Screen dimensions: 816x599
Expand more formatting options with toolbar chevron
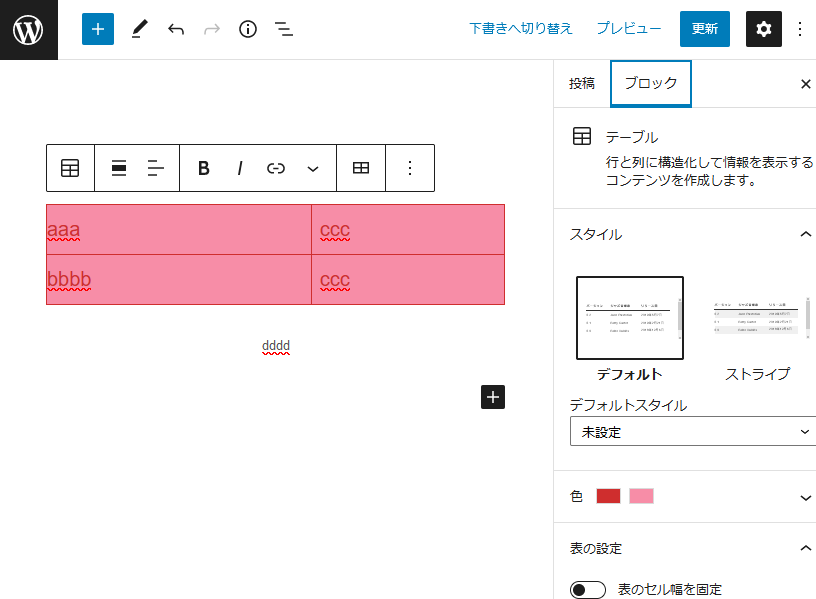311,168
